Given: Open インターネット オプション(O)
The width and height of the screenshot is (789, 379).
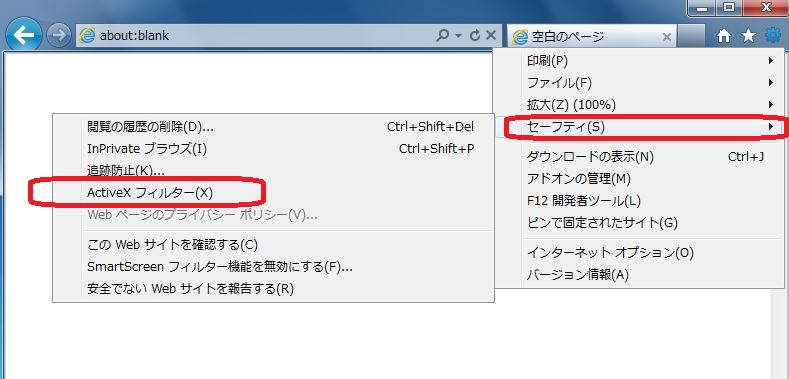Looking at the screenshot, I should pos(639,253).
